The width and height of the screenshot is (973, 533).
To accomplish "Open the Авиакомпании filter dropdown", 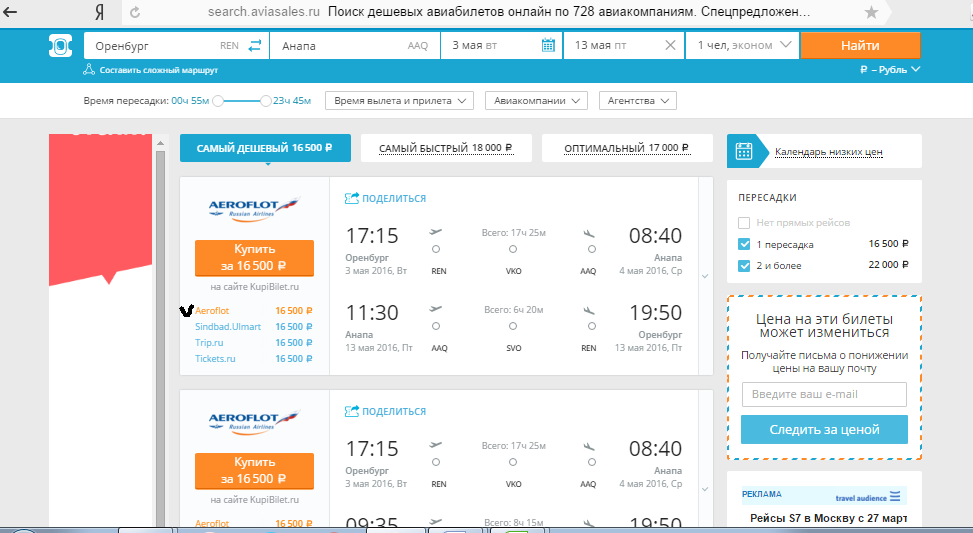I will tap(536, 101).
